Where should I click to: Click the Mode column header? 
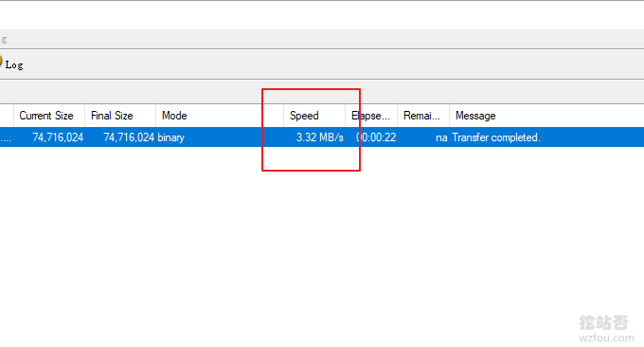point(220,116)
